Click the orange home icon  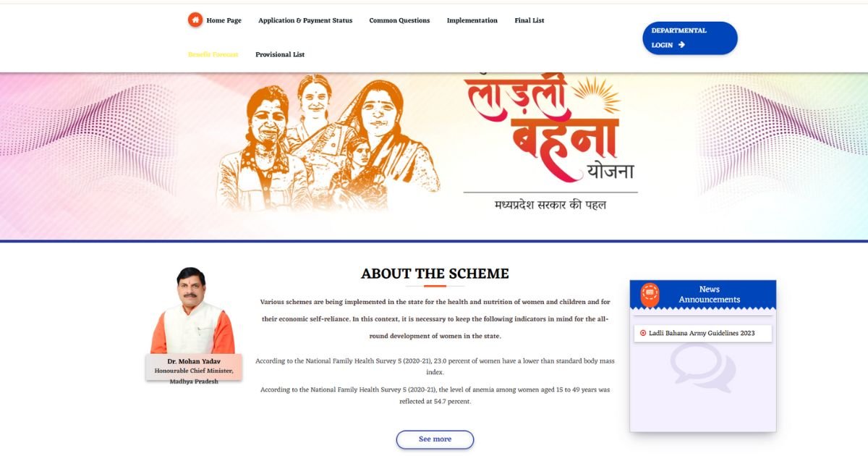click(195, 20)
